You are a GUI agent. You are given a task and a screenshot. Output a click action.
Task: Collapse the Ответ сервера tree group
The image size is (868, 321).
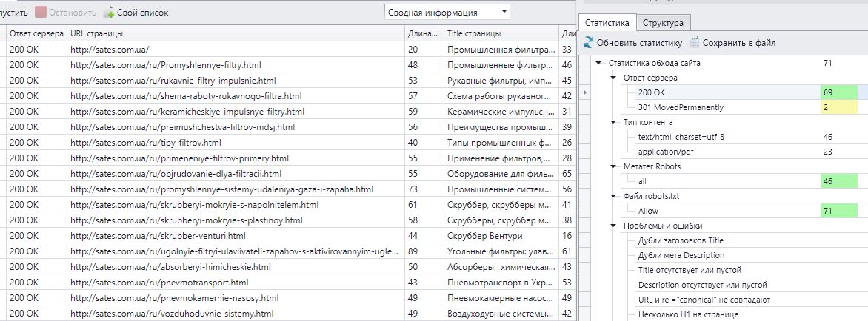pyautogui.click(x=613, y=78)
